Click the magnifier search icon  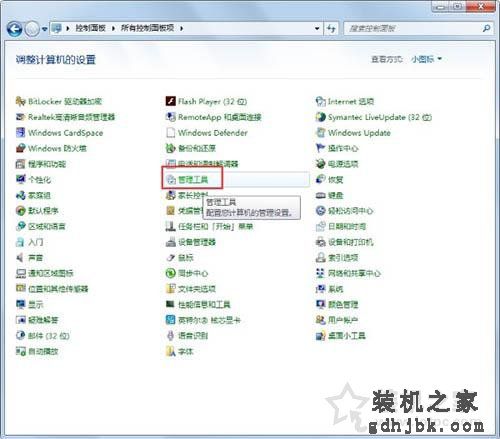[487, 29]
